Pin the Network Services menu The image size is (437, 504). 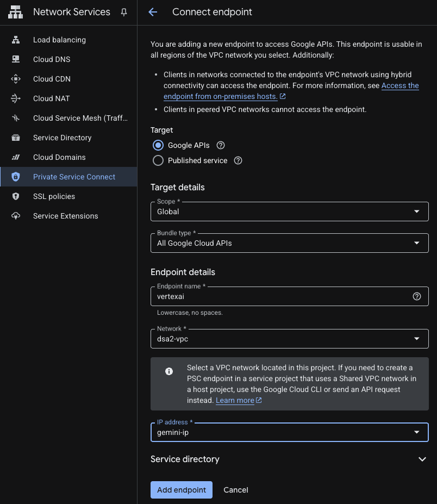pos(124,12)
